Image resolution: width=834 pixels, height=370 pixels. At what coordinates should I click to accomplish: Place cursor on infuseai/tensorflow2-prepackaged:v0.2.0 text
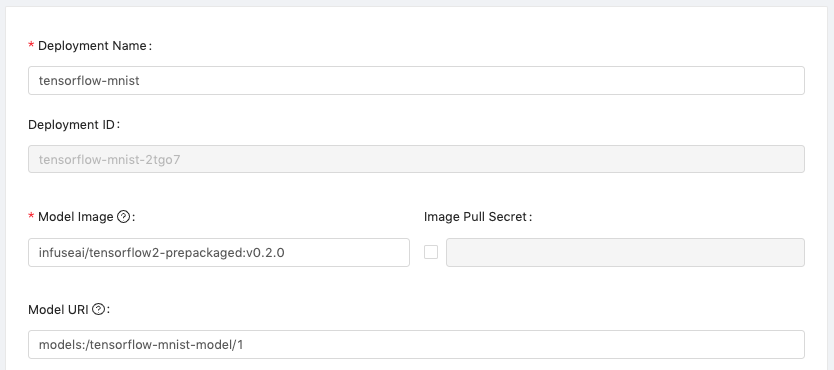(162, 253)
